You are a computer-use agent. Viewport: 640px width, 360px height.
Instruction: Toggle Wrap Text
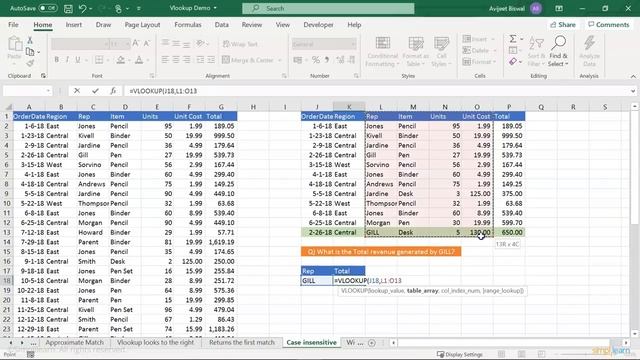coord(240,44)
